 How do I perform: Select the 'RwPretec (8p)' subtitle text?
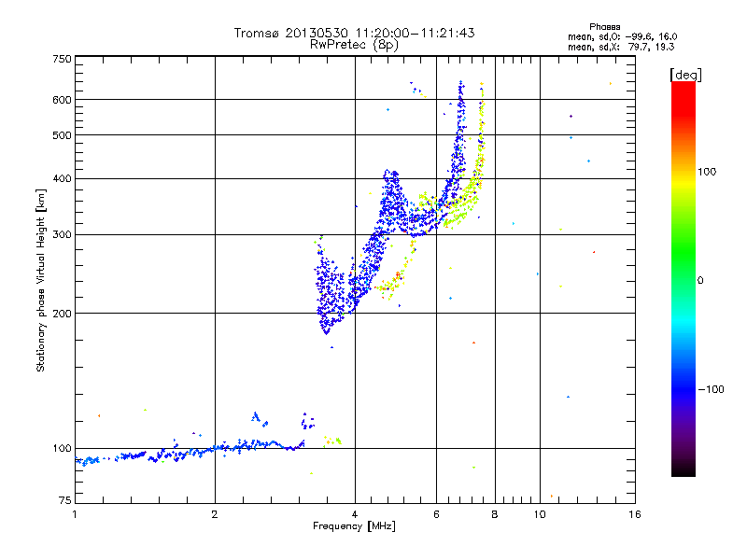click(354, 45)
